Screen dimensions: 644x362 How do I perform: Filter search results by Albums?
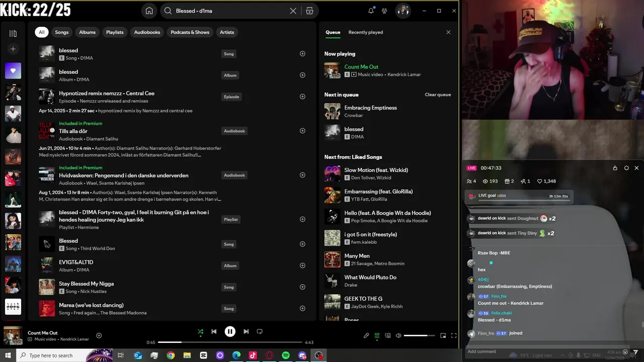point(87,32)
